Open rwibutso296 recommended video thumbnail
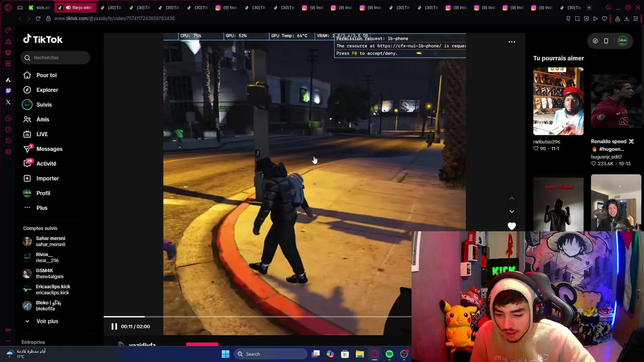The image size is (644, 362). (x=558, y=101)
